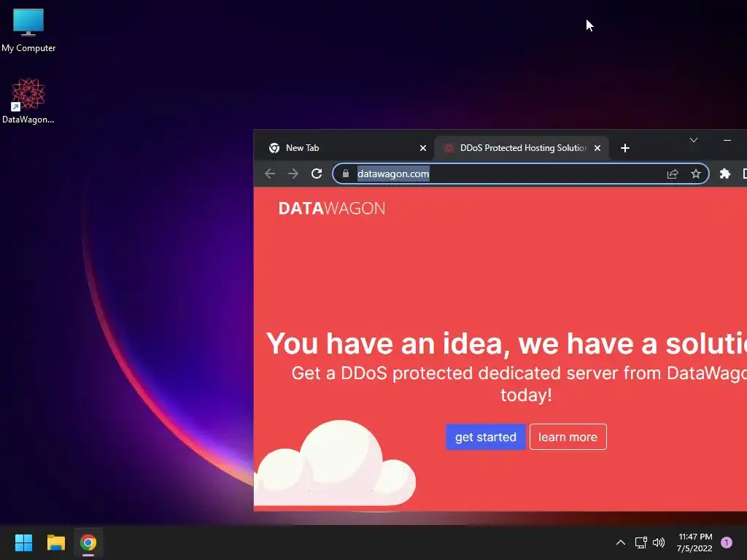The image size is (747, 560).
Task: Click the DATAWAGON logo on the website
Action: [332, 208]
